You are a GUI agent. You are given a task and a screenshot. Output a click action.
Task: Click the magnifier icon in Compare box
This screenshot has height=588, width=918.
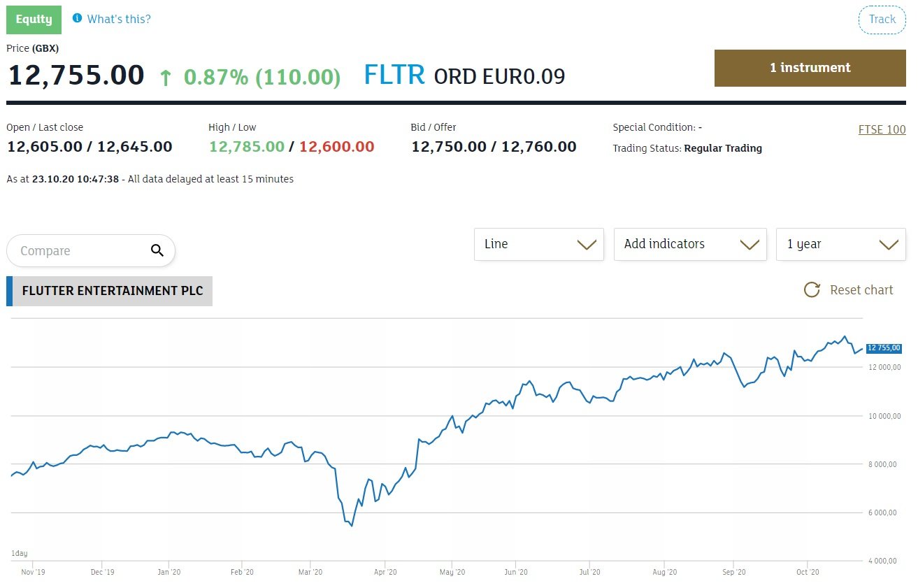coord(157,251)
